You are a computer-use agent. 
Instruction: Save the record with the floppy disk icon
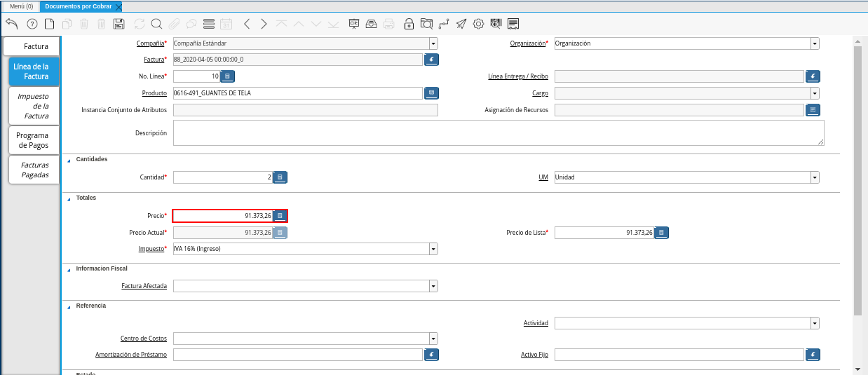pyautogui.click(x=118, y=24)
